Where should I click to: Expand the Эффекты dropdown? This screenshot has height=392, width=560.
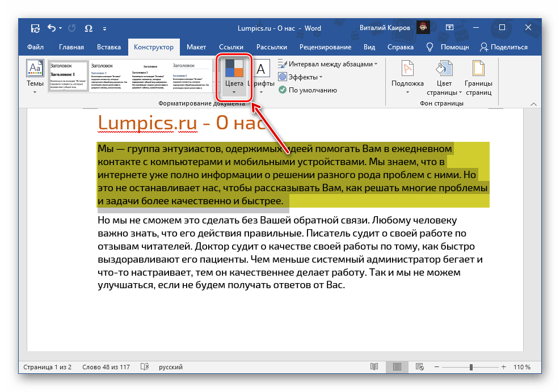tap(321, 77)
